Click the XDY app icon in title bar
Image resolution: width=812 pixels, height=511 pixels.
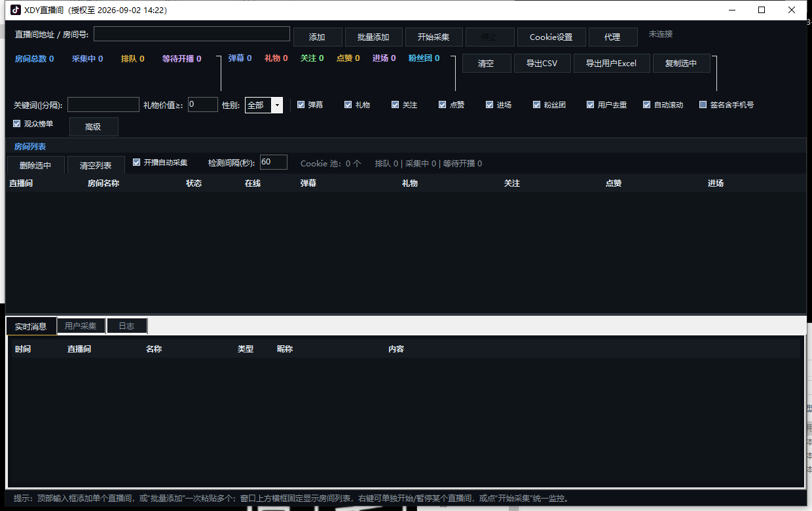point(16,10)
